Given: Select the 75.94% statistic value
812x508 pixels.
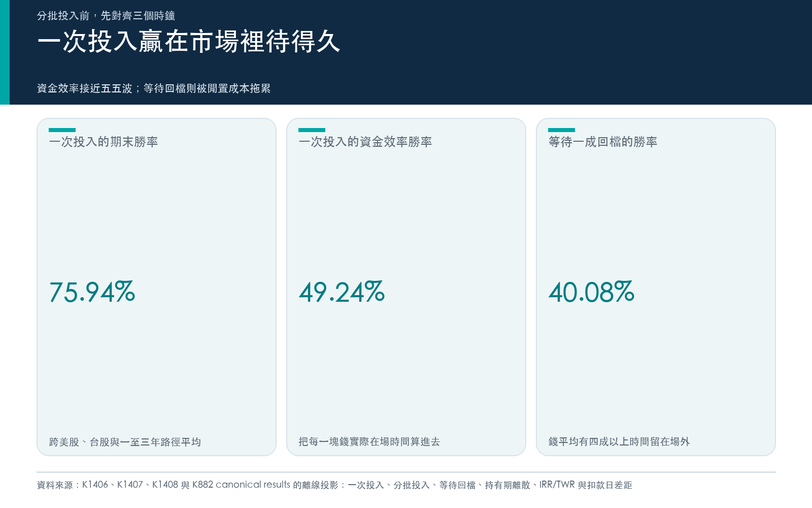Looking at the screenshot, I should tap(92, 292).
